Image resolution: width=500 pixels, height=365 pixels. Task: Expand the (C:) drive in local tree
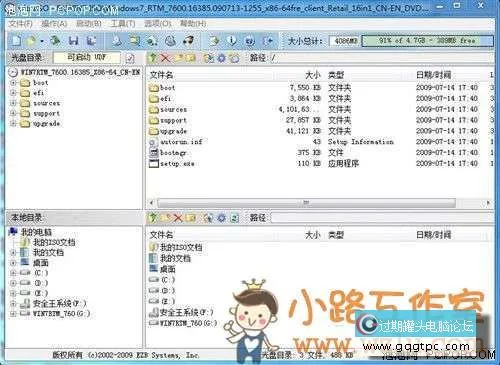13,273
